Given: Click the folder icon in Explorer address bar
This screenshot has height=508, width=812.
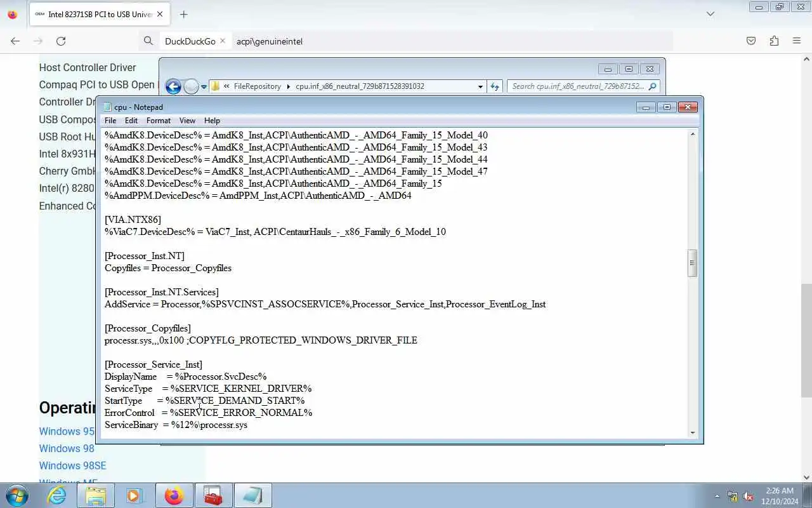Looking at the screenshot, I should [x=215, y=86].
